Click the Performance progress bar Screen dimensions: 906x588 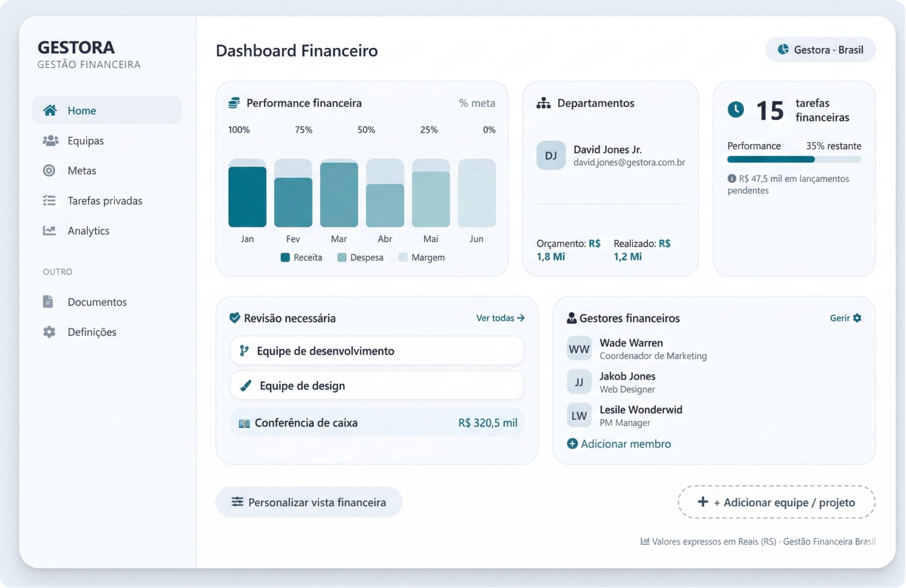coord(794,160)
